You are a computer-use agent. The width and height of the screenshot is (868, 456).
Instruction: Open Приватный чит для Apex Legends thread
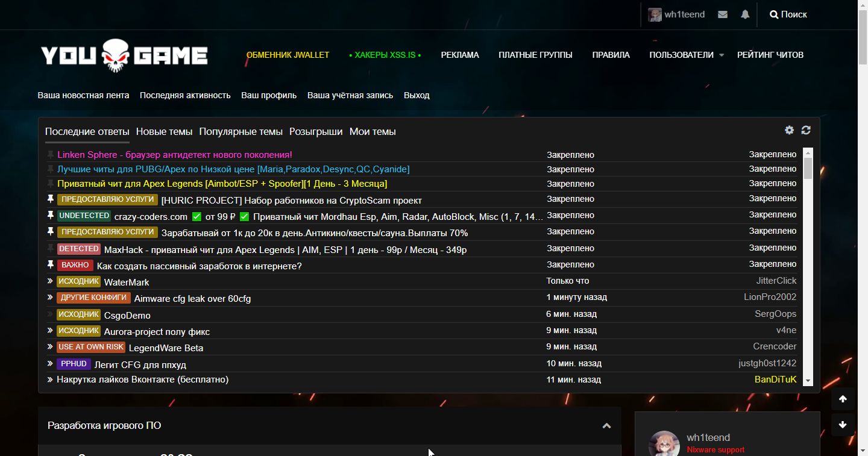[x=222, y=184]
